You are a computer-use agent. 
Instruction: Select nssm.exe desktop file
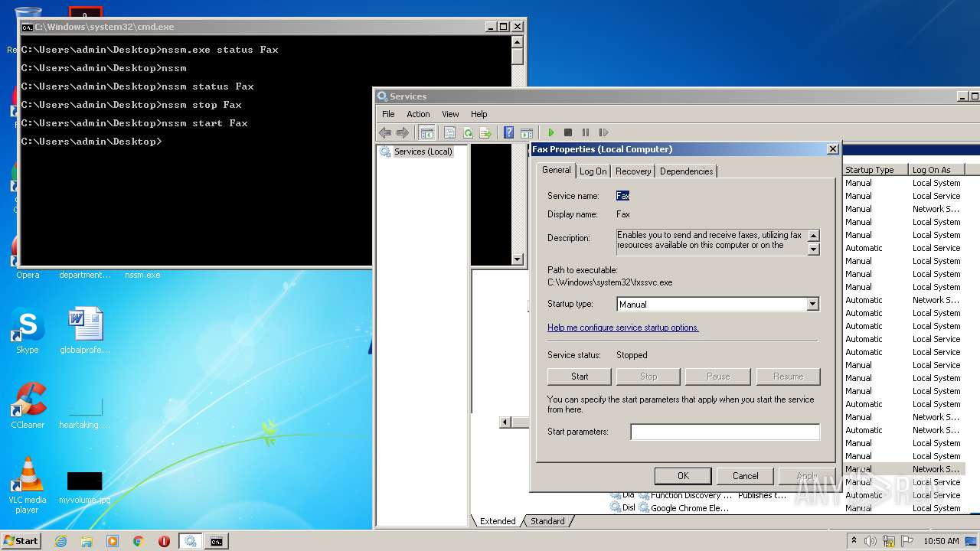click(x=143, y=275)
